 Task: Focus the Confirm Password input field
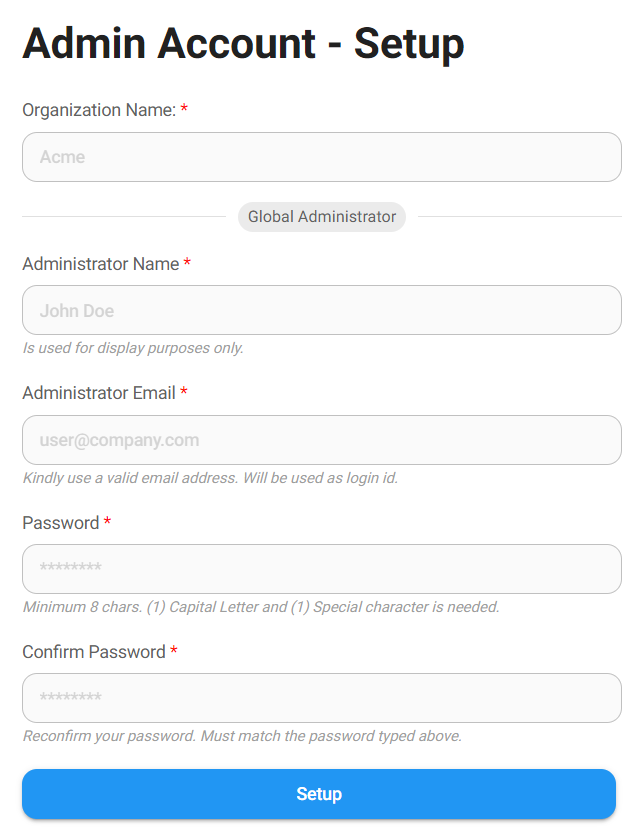pos(321,698)
